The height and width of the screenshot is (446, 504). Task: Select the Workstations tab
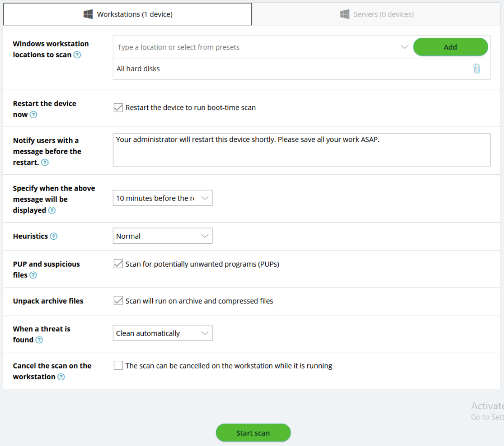128,14
